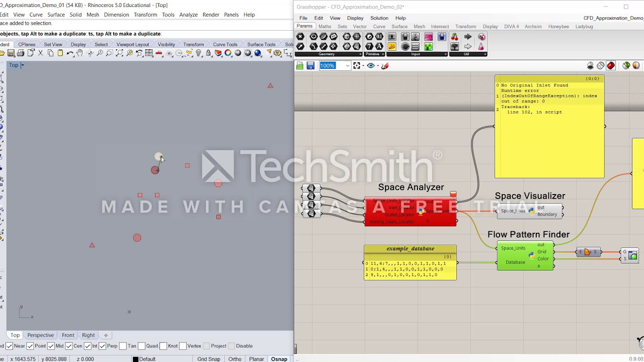644x362 pixels.
Task: Toggle the Mid osnap checkbox
Action: [x=51, y=346]
